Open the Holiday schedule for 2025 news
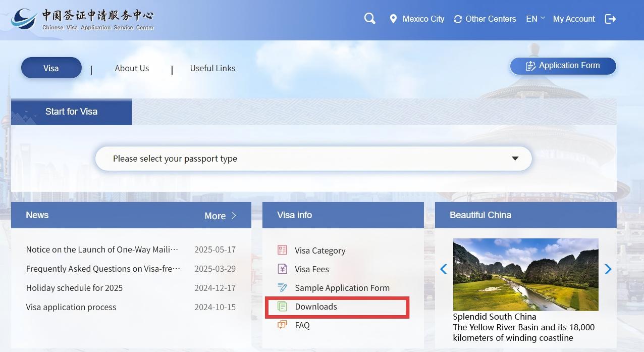 74,288
